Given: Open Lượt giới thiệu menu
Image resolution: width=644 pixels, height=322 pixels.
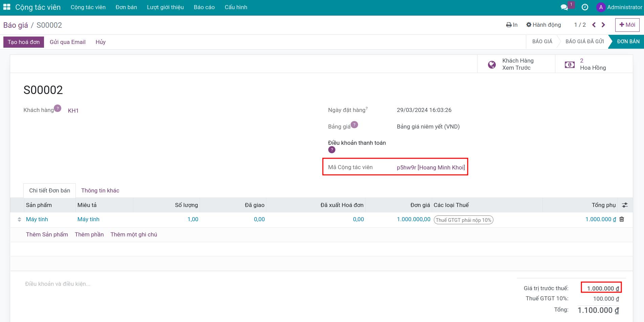Looking at the screenshot, I should point(165,7).
